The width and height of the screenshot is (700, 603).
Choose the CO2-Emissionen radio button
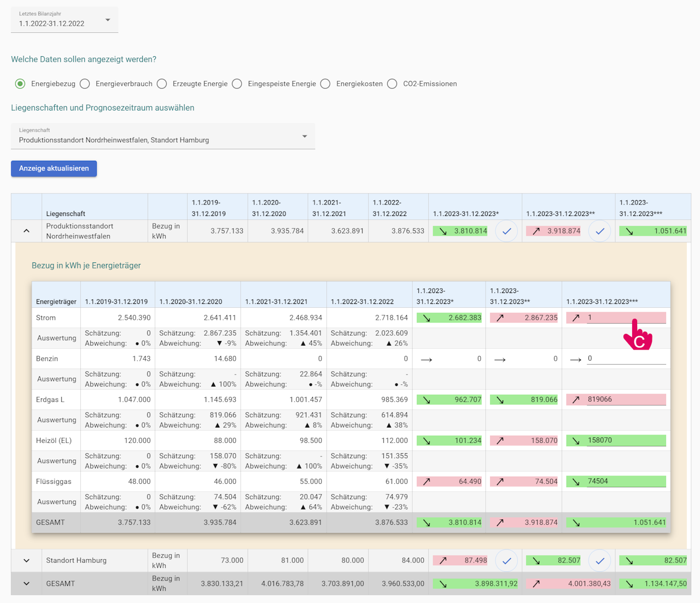392,84
